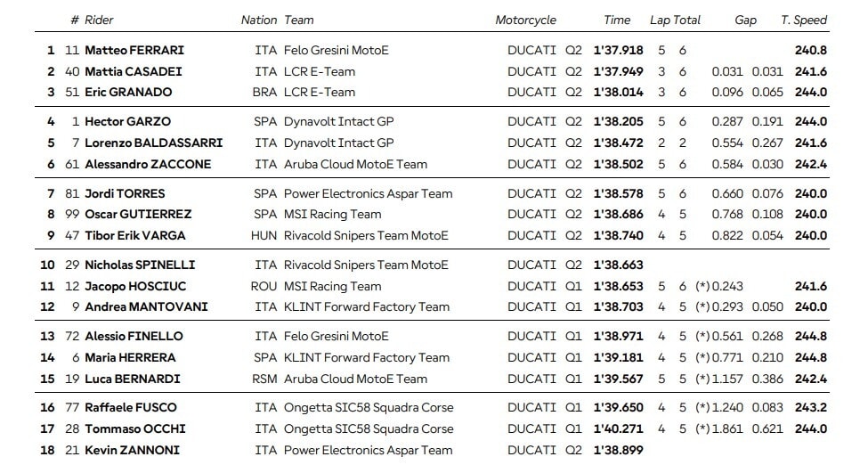Viewport: 868px width, 465px height.
Task: Click the Time column header
Action: 617,20
